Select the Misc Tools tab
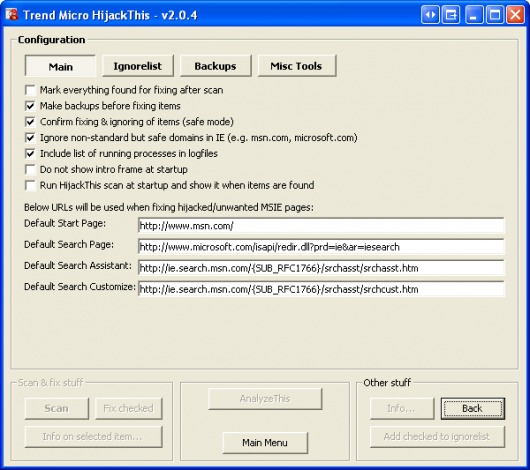The width and height of the screenshot is (530, 470). click(x=297, y=66)
